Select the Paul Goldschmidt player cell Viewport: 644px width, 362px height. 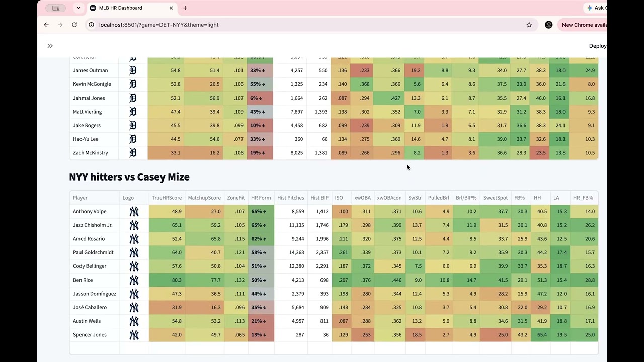pyautogui.click(x=95, y=252)
